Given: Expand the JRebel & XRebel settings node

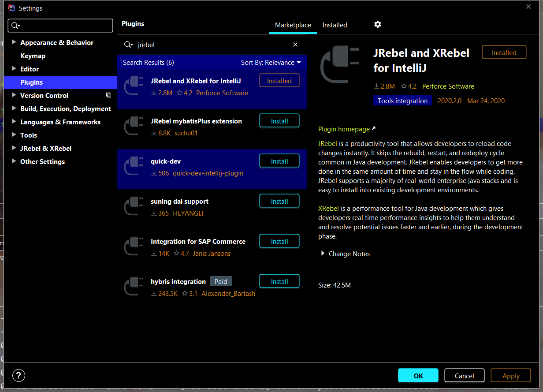Looking at the screenshot, I should 14,148.
